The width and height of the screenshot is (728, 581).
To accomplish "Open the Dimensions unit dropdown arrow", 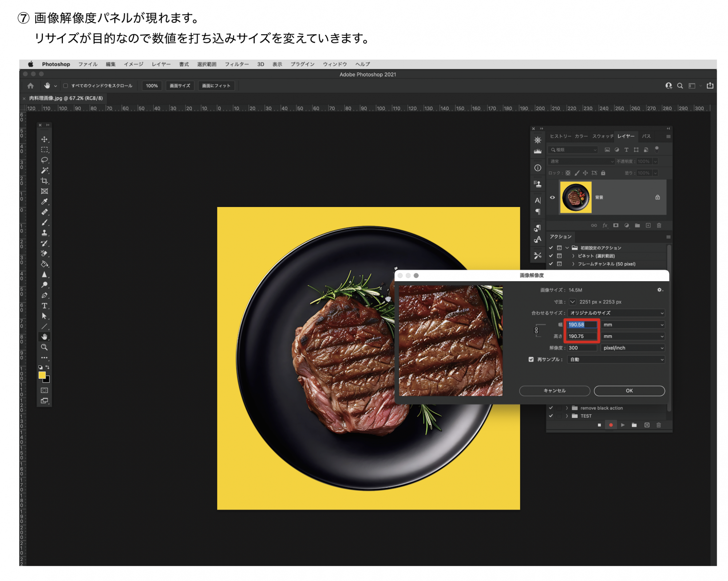I will click(573, 302).
